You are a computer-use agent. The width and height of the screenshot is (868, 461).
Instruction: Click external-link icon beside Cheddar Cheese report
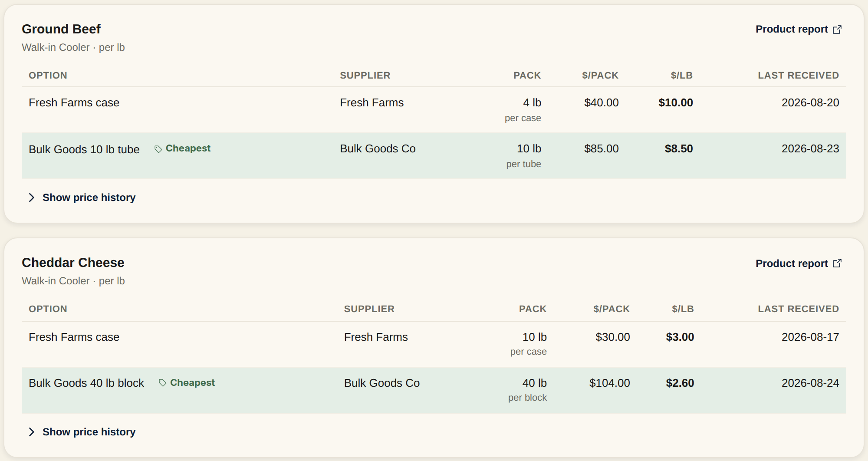837,263
